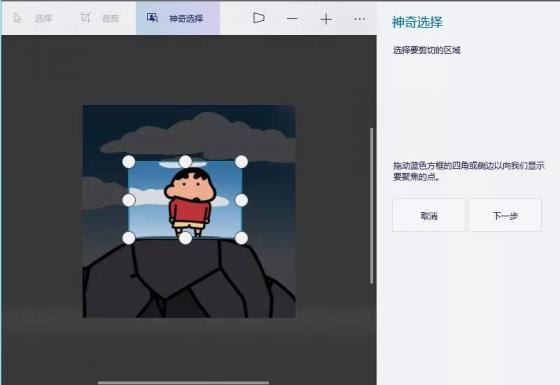The height and width of the screenshot is (385, 560).
Task: Click the right-middle selection edge handle
Action: point(241,200)
